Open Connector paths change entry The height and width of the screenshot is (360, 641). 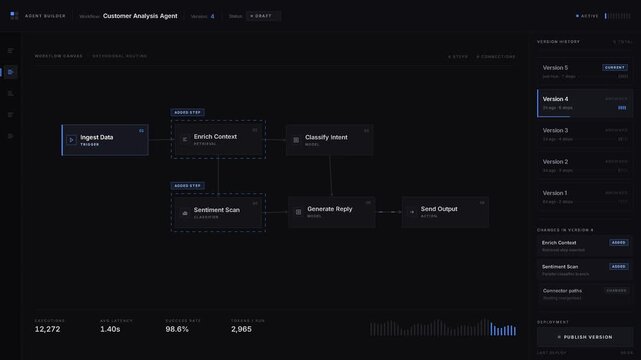pos(585,294)
